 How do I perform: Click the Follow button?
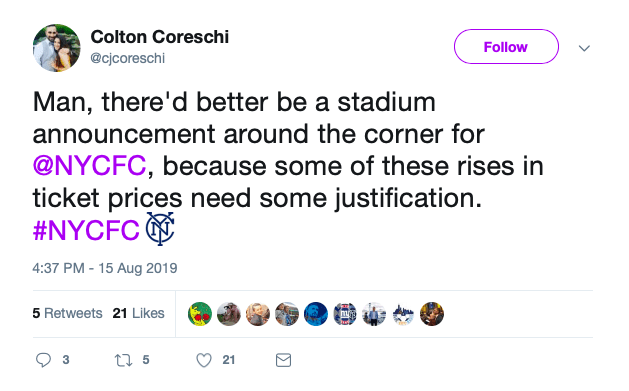point(506,47)
